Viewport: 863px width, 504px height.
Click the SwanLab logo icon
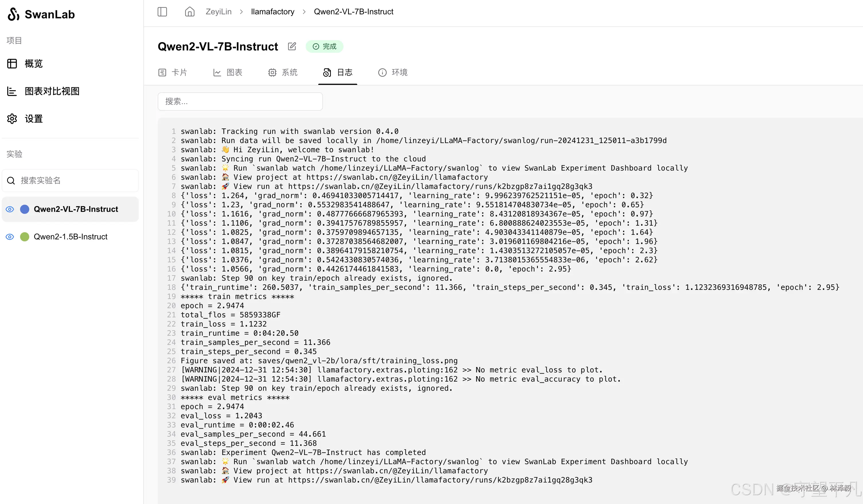pyautogui.click(x=13, y=14)
